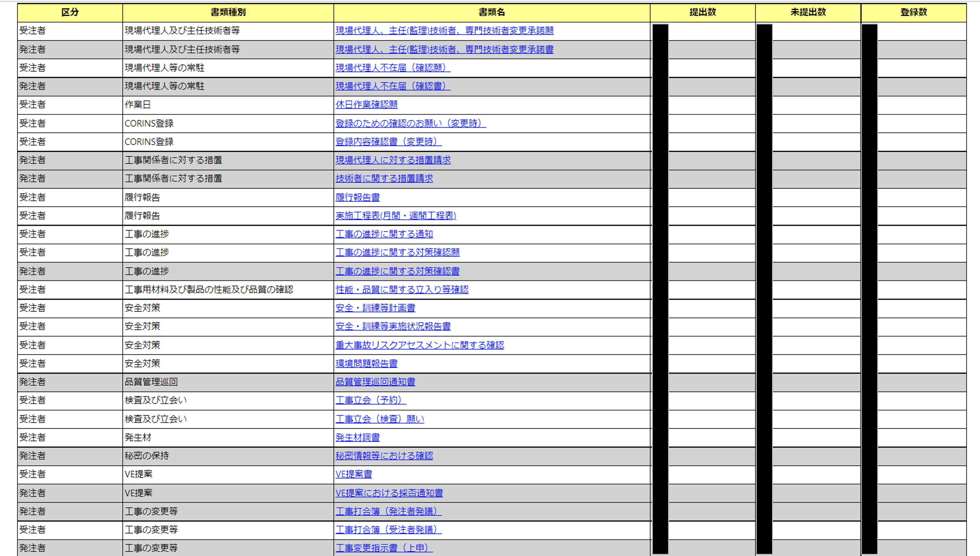This screenshot has width=980, height=556.
Task: Select 工事の進捗 cell in 工事の進捗に関する通知 row
Action: (228, 234)
